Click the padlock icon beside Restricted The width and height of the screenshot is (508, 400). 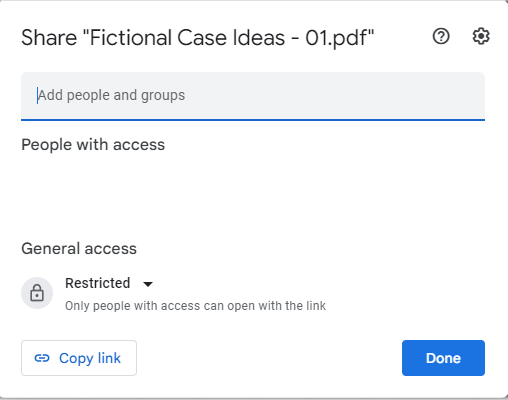[x=37, y=293]
